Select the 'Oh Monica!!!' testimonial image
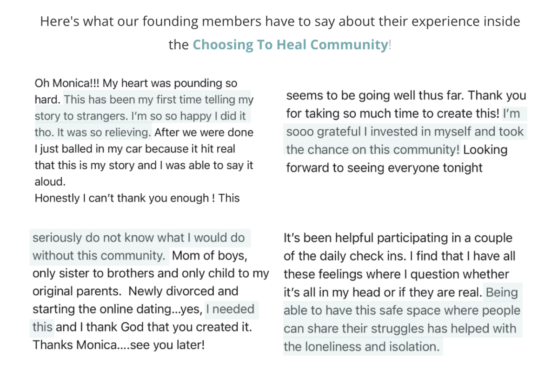 [x=145, y=140]
